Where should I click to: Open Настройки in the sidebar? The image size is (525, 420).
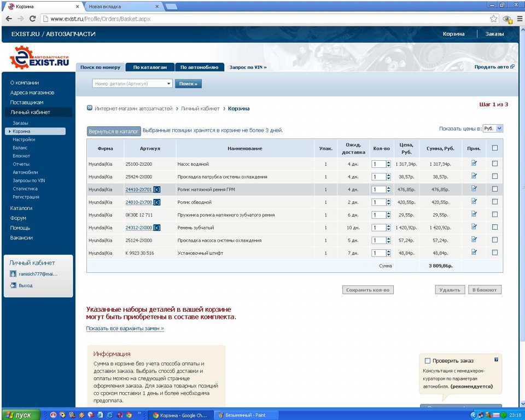[x=24, y=139]
